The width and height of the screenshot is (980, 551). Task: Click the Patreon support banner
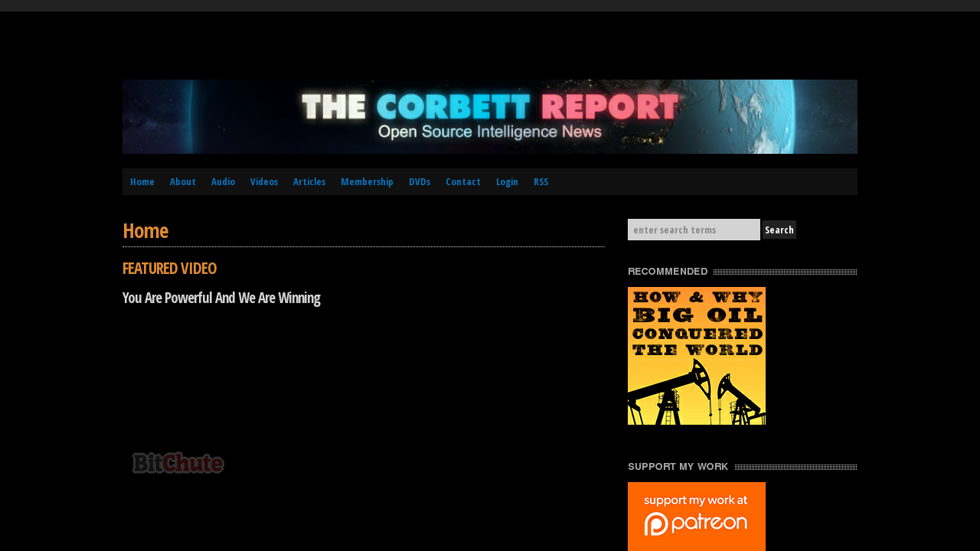[697, 517]
